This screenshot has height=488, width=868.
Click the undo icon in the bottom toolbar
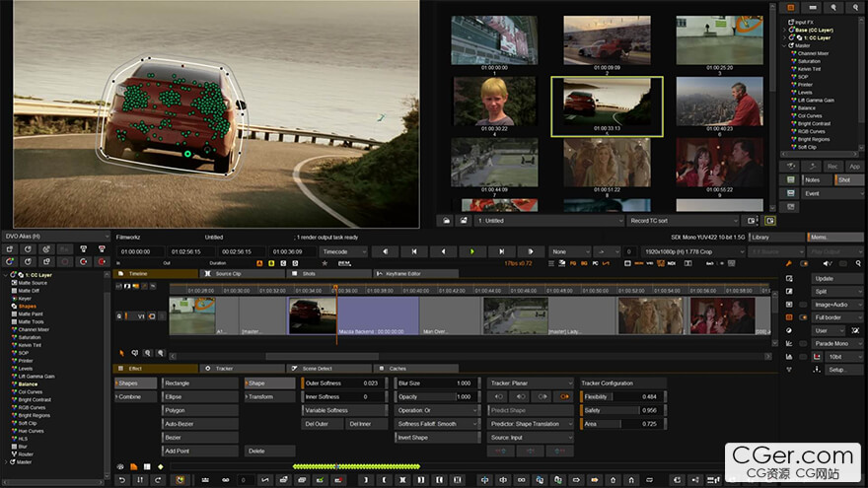pos(121,480)
